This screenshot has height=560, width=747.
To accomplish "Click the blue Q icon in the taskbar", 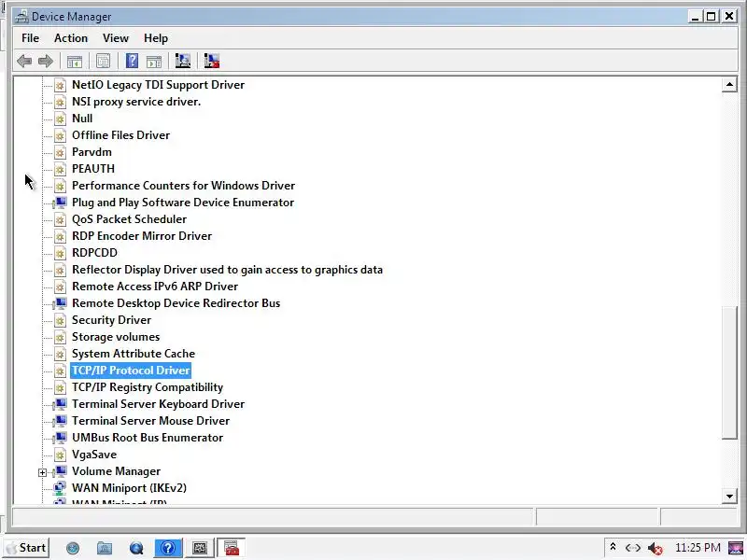I will [x=136, y=549].
